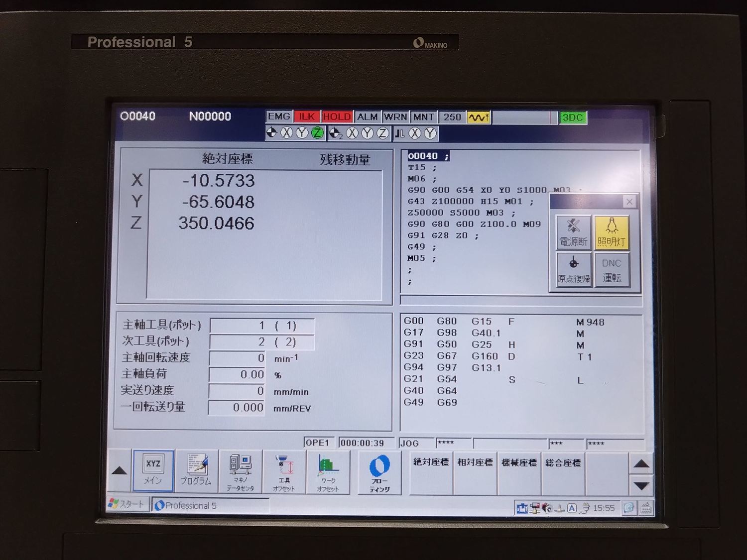
Task: Click the on-screen keyboard tray icon
Action: [646, 508]
